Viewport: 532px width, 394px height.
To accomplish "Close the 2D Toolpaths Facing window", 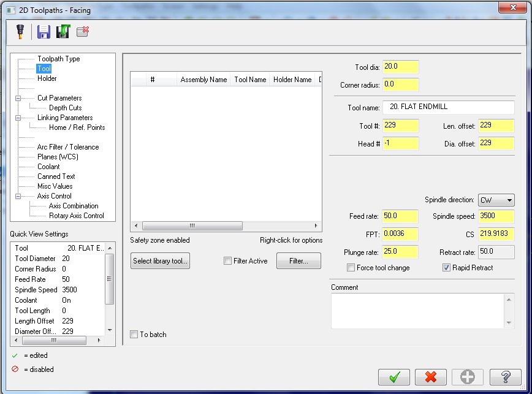I will pyautogui.click(x=512, y=7).
